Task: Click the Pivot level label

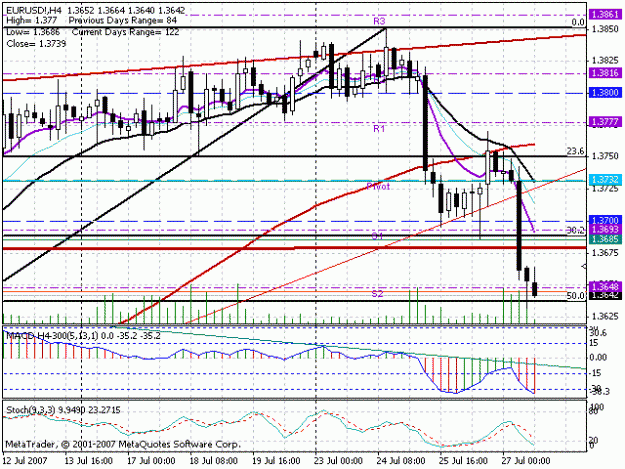Action: pyautogui.click(x=378, y=186)
